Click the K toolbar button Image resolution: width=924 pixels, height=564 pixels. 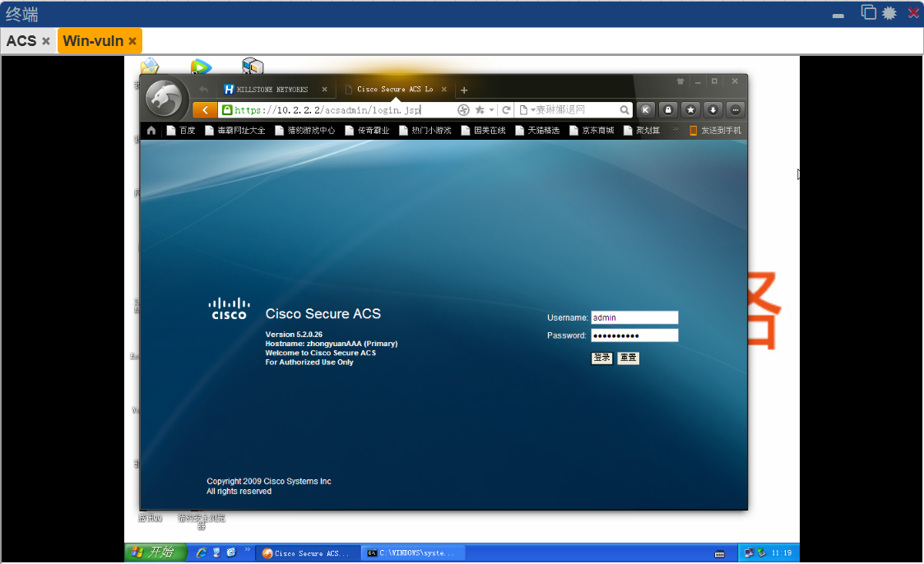point(645,109)
